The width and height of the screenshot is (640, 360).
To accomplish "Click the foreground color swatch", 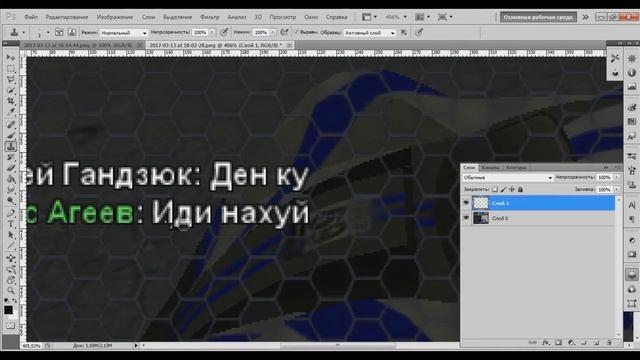I will click(x=8, y=310).
